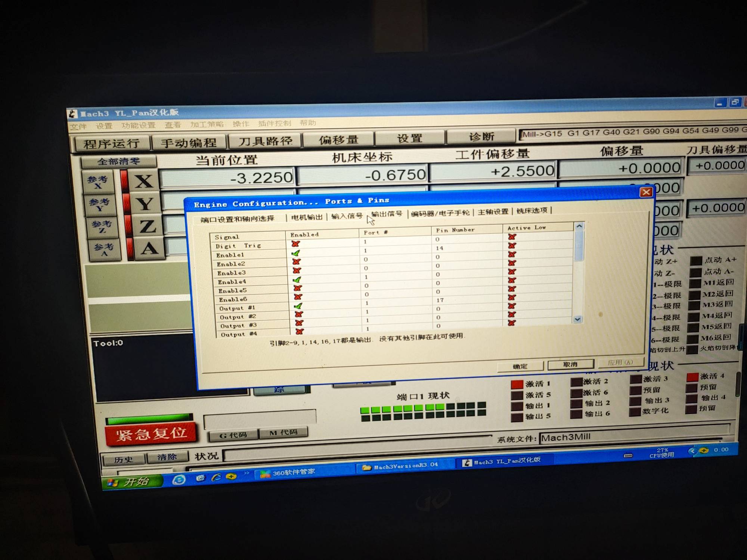Viewport: 747px width, 560px height.
Task: Switch to the 输入信号 tab
Action: tap(347, 216)
